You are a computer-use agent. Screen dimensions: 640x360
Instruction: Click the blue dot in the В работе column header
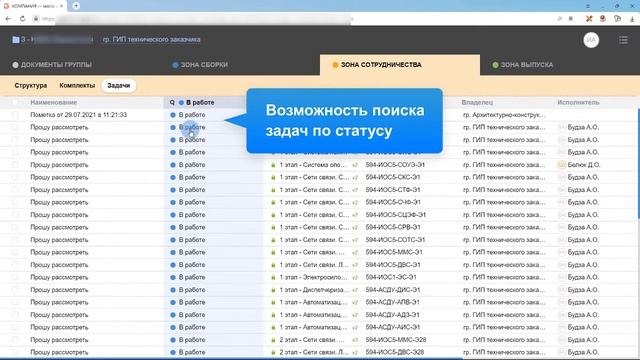click(x=181, y=102)
